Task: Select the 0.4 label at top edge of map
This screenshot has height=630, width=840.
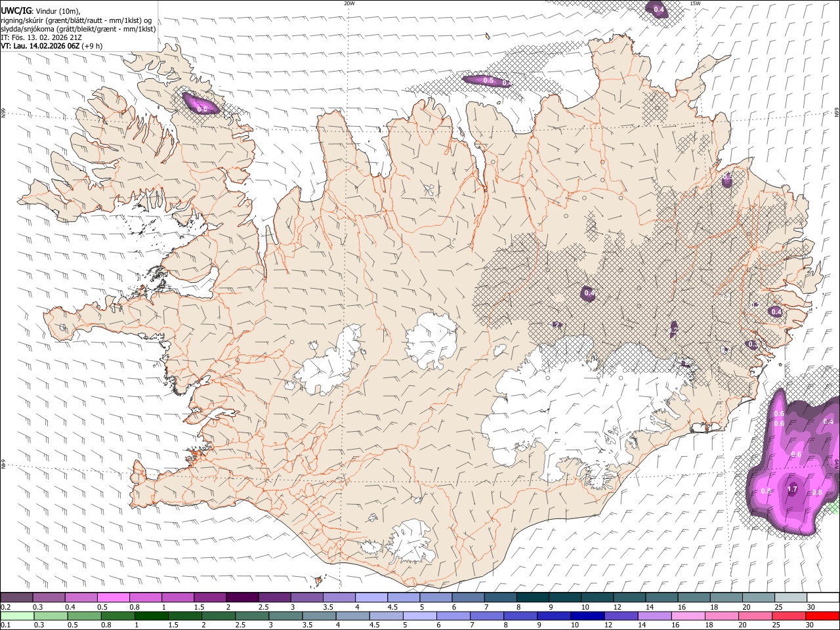Action: tap(658, 10)
